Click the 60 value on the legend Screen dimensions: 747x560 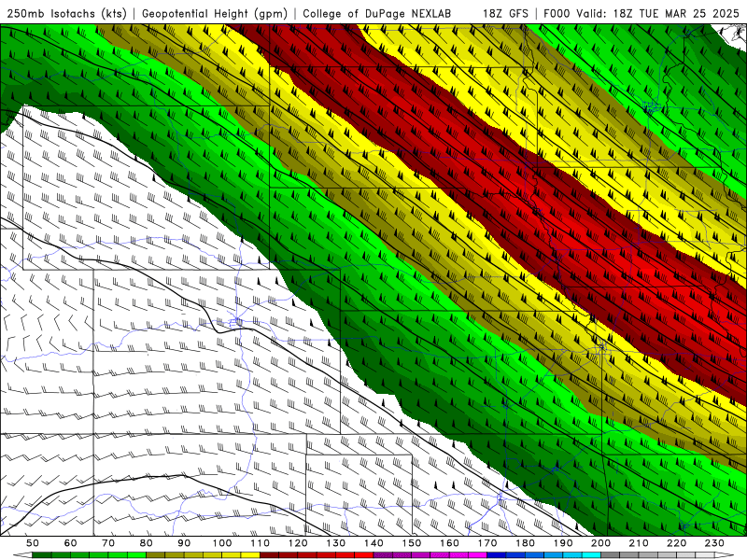point(71,543)
